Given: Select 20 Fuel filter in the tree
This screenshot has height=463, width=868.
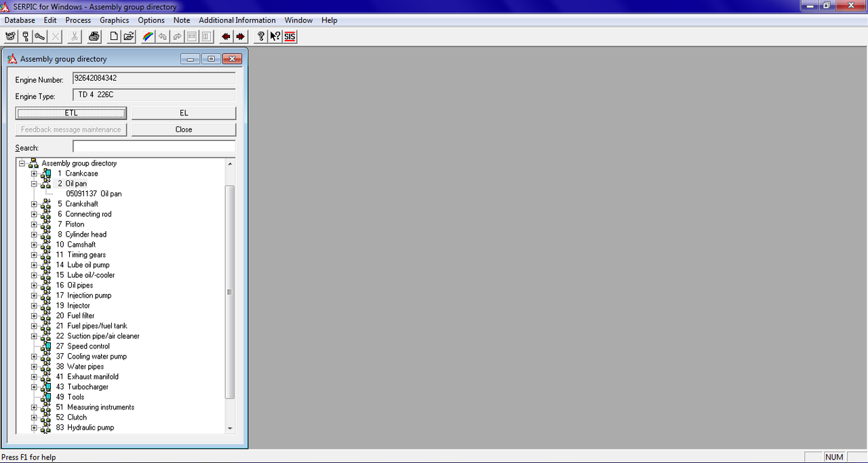Looking at the screenshot, I should point(75,316).
